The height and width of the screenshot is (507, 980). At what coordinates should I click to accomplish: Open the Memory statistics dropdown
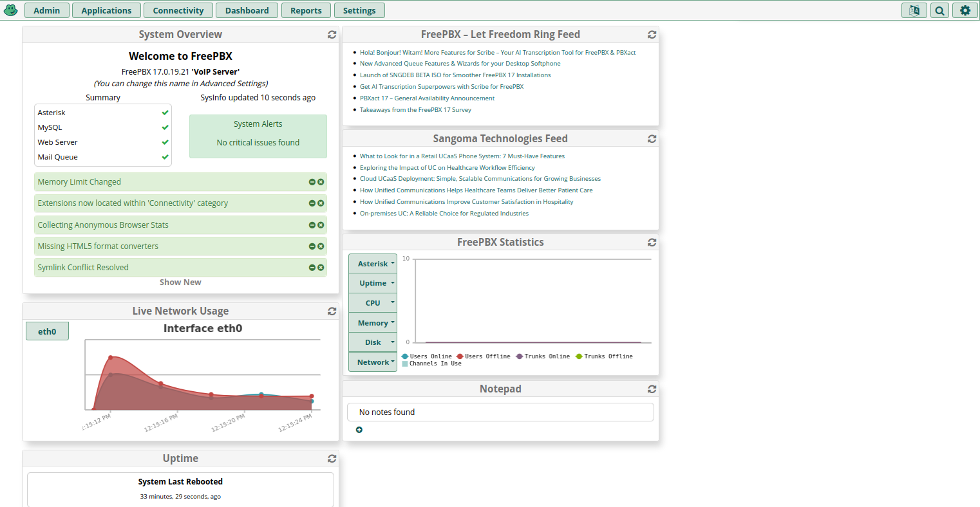pyautogui.click(x=373, y=323)
